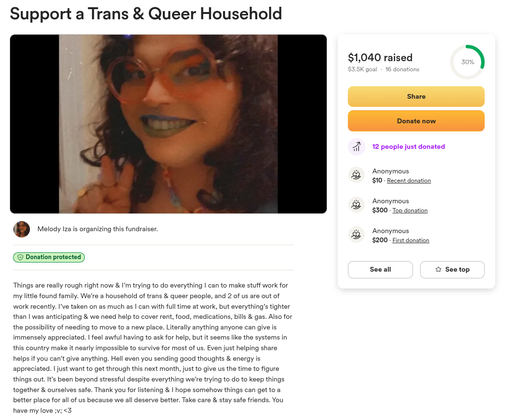Click the shield icon in Donation protected badge
This screenshot has width=516, height=420.
[20, 257]
